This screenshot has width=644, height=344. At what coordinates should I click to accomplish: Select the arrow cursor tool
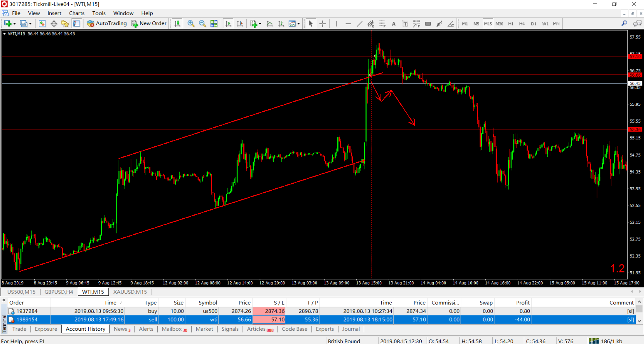tap(311, 23)
